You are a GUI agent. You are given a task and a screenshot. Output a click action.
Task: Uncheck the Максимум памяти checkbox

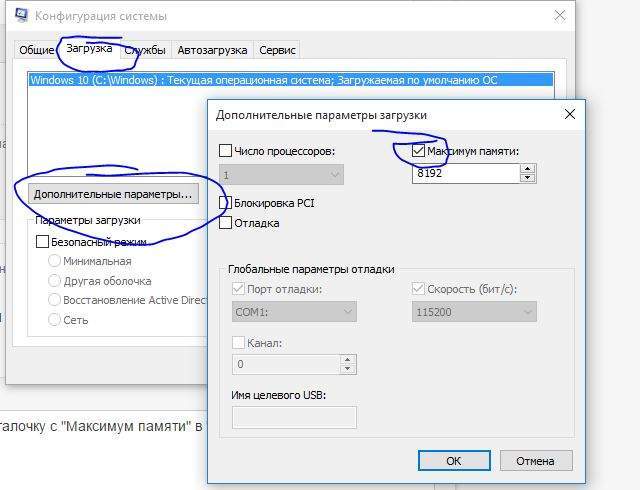click(418, 151)
